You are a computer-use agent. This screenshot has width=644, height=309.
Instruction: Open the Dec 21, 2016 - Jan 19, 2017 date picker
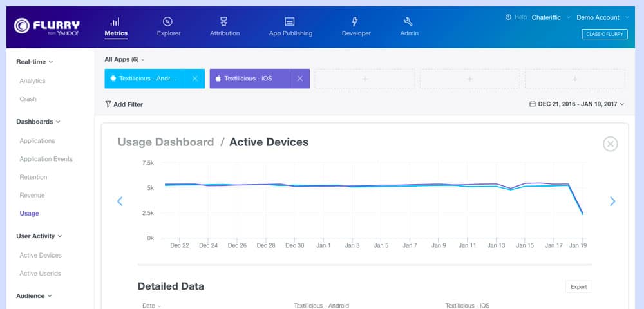[x=577, y=104]
